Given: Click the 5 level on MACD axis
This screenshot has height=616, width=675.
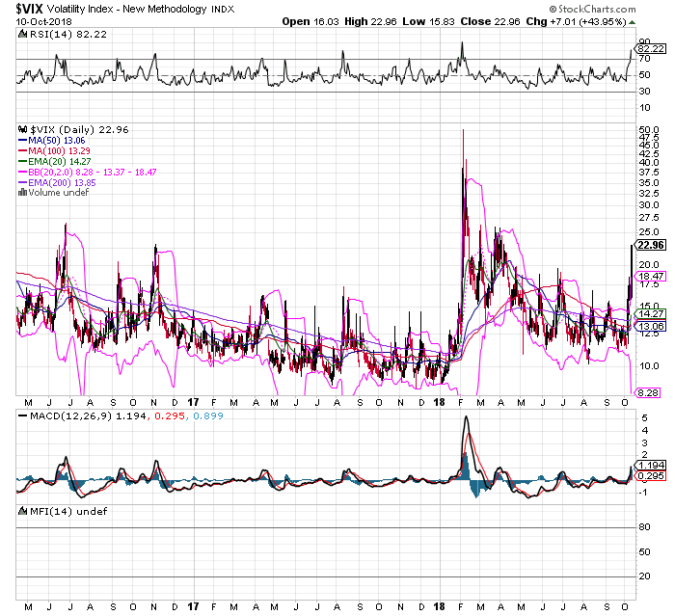Looking at the screenshot, I should tap(644, 418).
